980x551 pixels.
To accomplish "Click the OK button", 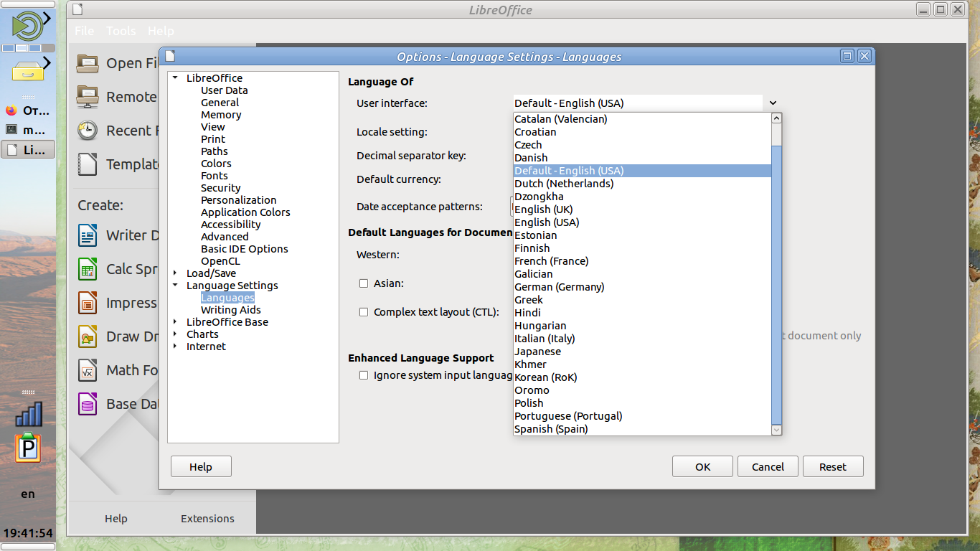I will coord(702,466).
